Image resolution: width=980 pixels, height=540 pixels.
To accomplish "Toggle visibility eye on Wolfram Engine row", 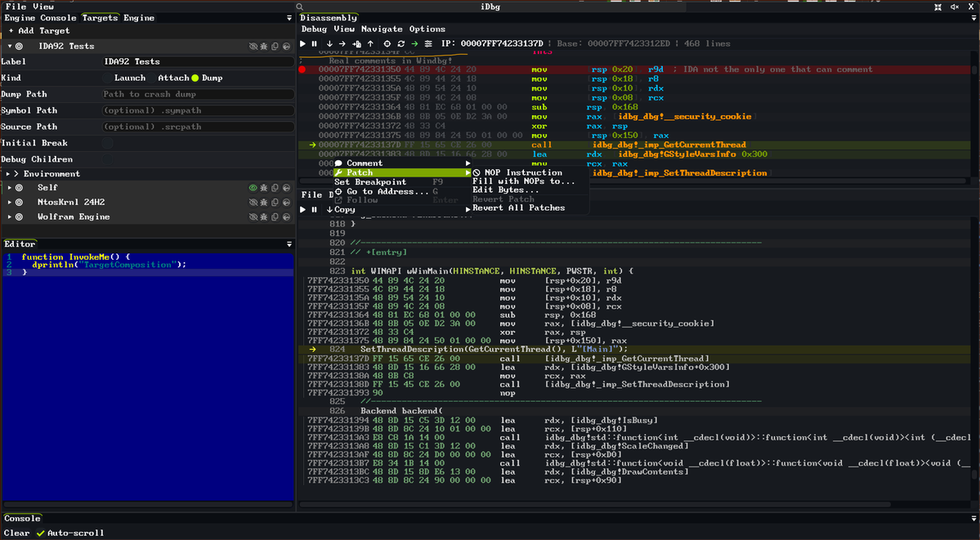I will click(x=253, y=216).
